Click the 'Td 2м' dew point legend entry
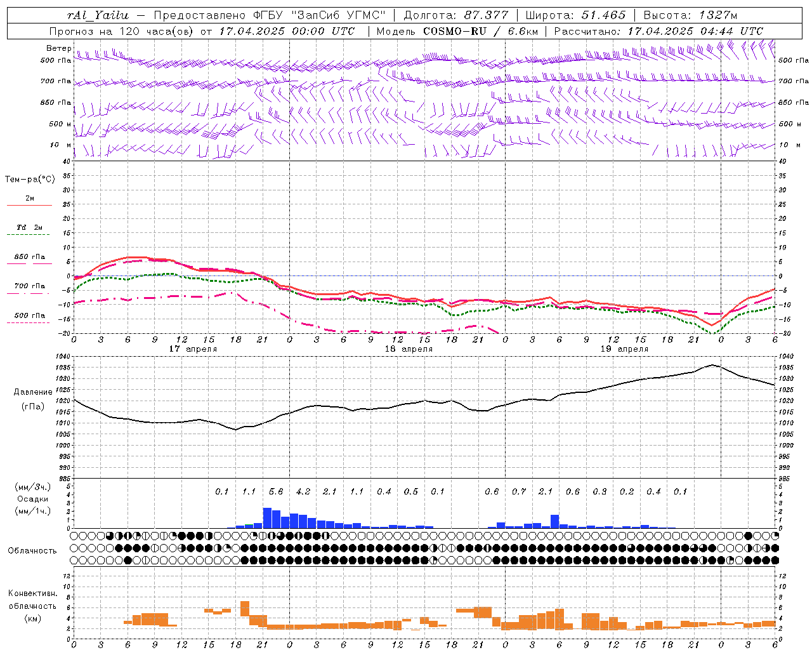This screenshot has width=812, height=650. tap(30, 227)
